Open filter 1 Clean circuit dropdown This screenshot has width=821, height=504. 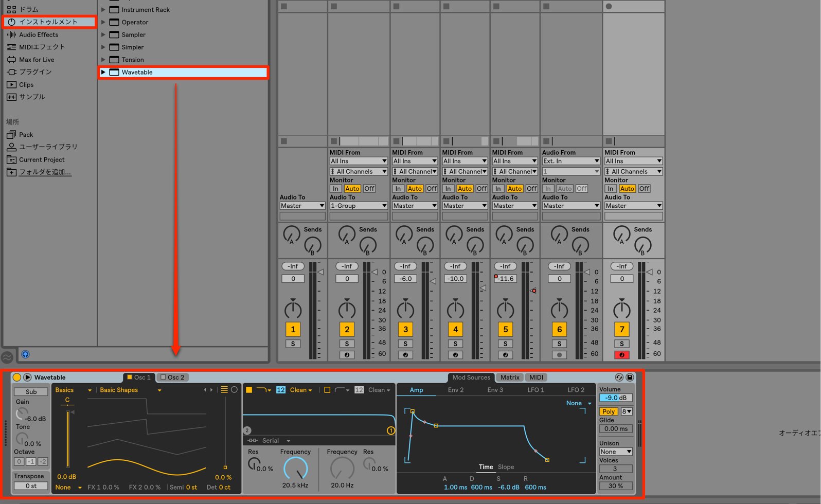point(301,390)
